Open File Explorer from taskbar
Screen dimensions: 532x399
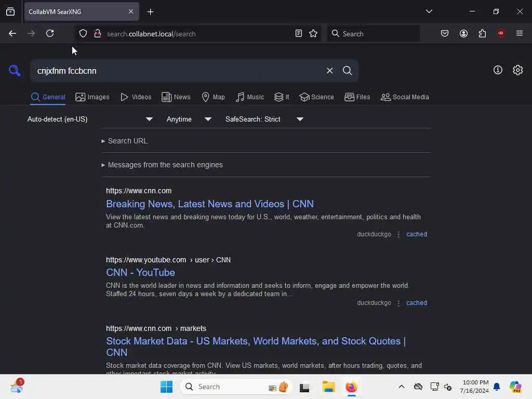point(328,387)
